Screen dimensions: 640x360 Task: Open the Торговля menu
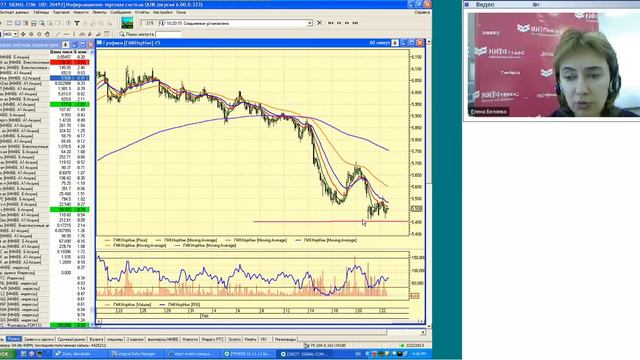[61, 12]
